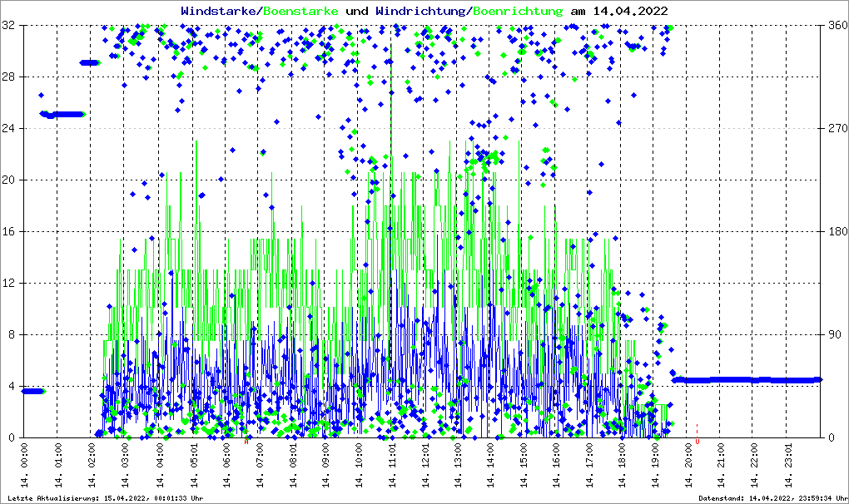
Task: Click 'Windstarke' in the chart title
Action: click(x=220, y=11)
